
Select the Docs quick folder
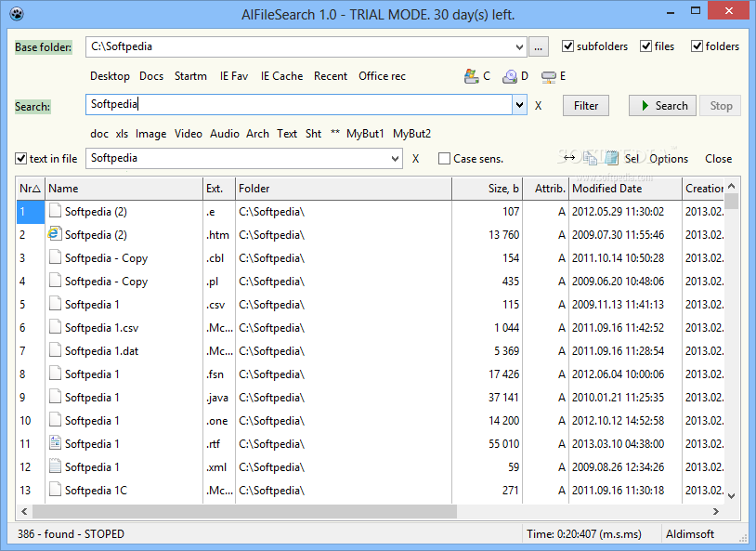[x=151, y=76]
